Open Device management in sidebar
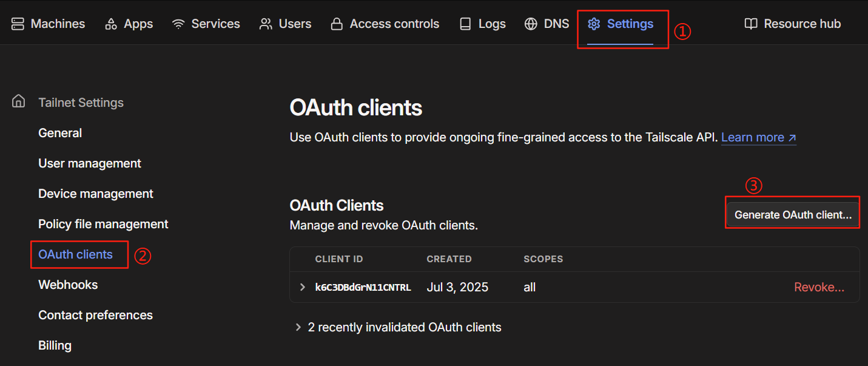 (x=96, y=194)
